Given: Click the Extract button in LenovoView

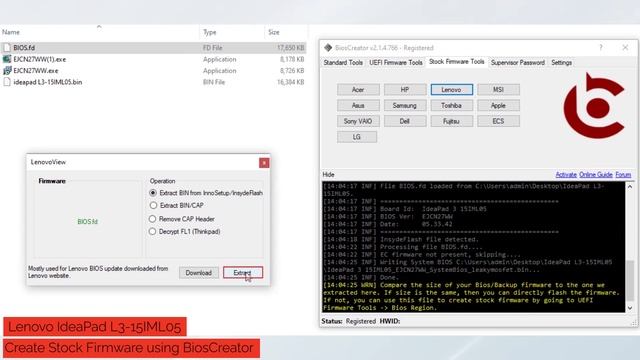Looking at the screenshot, I should pyautogui.click(x=243, y=273).
